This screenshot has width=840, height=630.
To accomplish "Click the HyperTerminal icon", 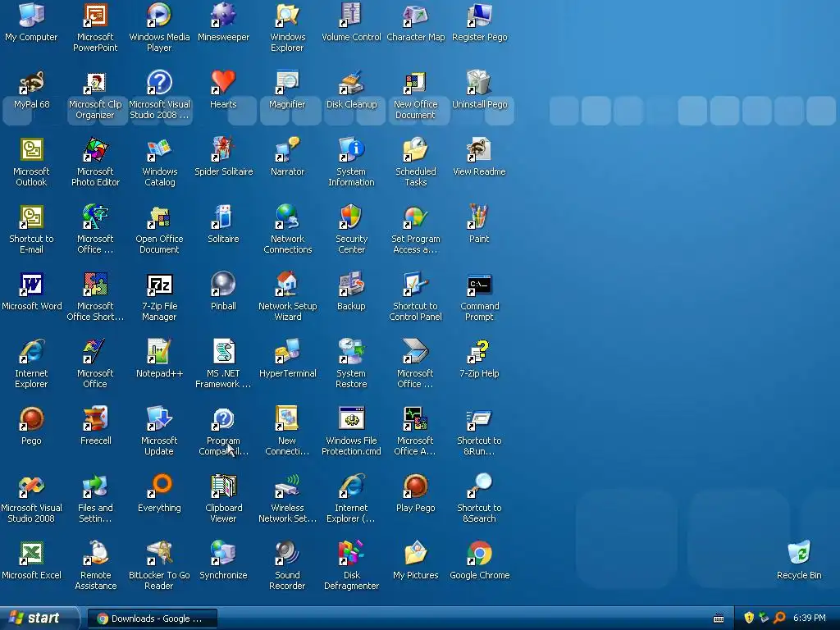I will click(x=288, y=351).
